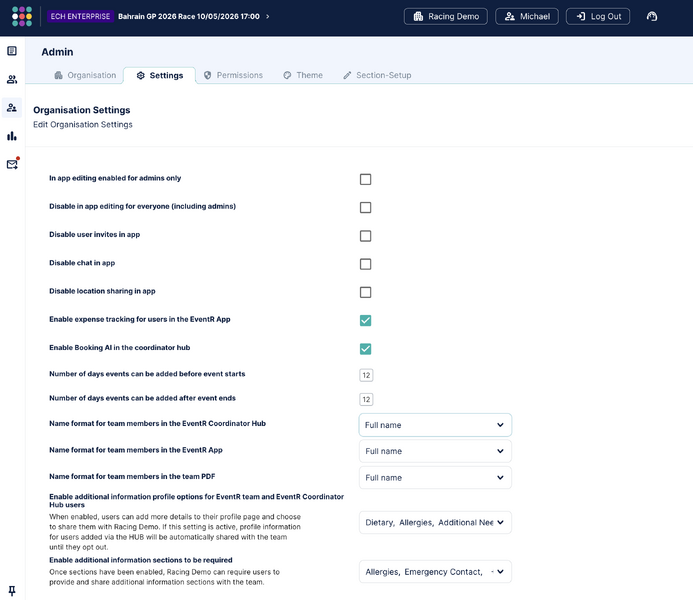Open the Permissions tab
Viewport: 693px width, 600px height.
[x=233, y=75]
